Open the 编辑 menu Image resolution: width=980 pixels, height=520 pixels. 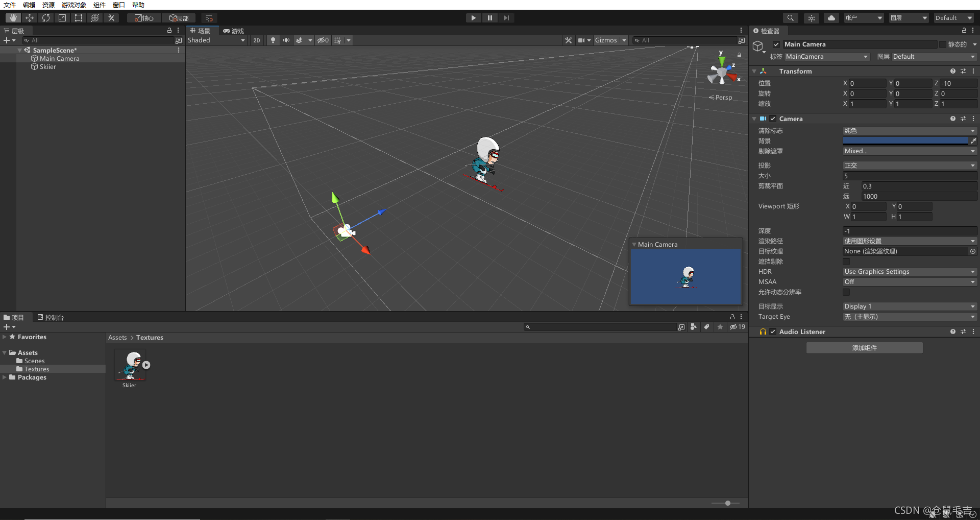coord(29,5)
